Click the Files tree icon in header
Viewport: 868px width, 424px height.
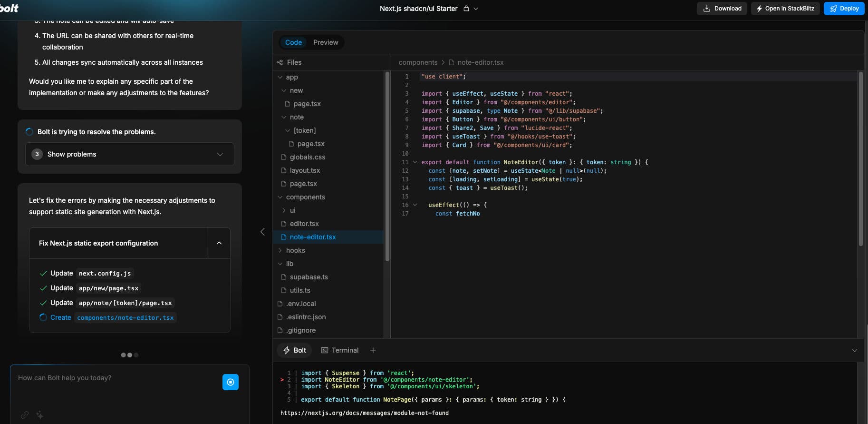pyautogui.click(x=280, y=62)
